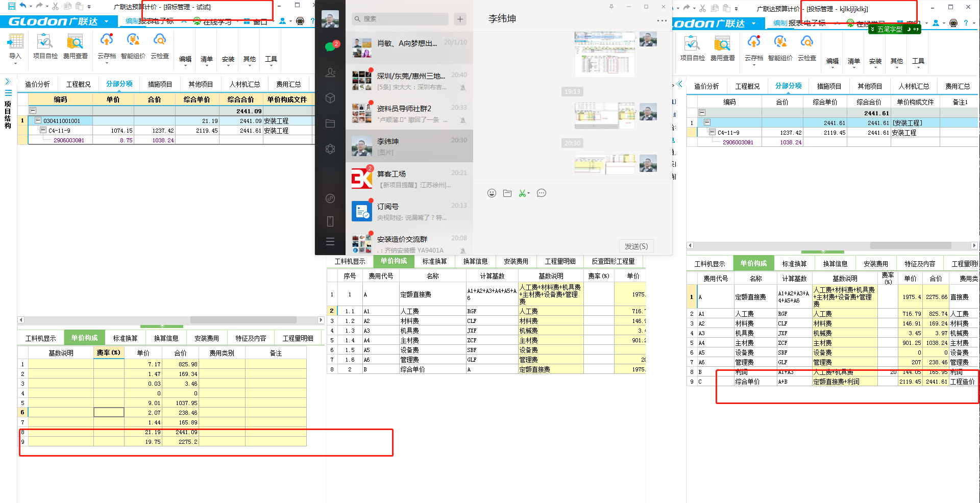Click 五笔字型 input method bar
This screenshot has width=980, height=503.
pyautogui.click(x=894, y=29)
